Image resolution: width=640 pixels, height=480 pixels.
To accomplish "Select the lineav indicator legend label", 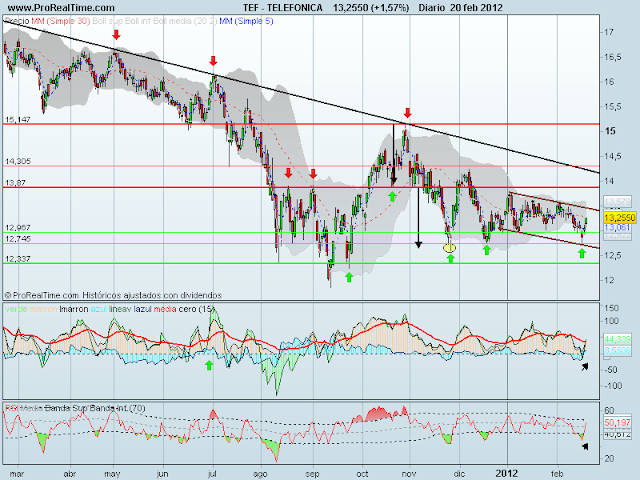I will (120, 309).
